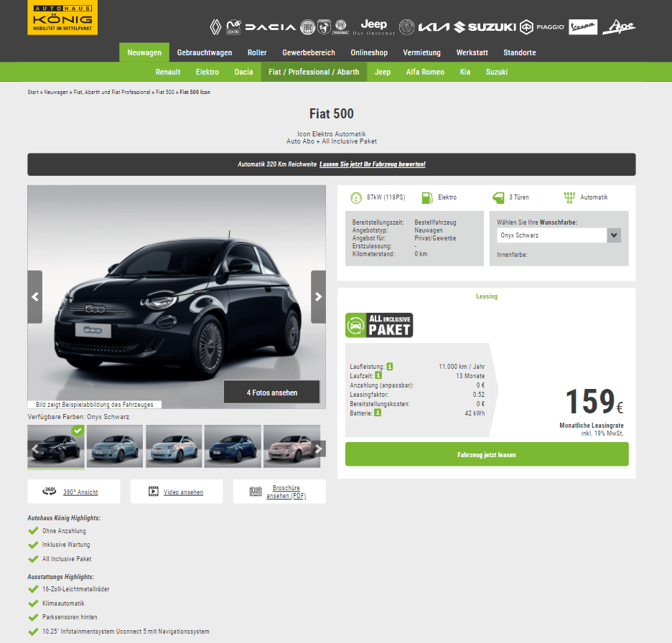Screen dimensions: 672x643
Task: Click the Autohaus König logo
Action: pyautogui.click(x=62, y=17)
